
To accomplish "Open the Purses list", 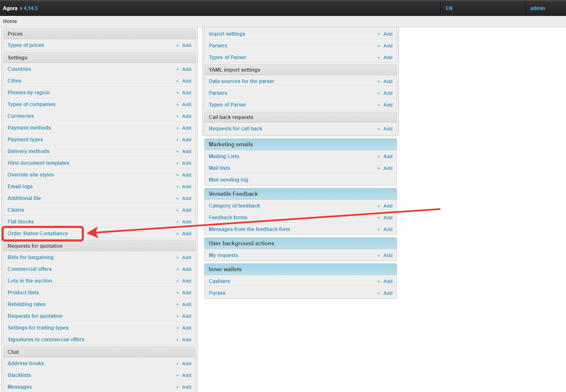I will (x=217, y=293).
